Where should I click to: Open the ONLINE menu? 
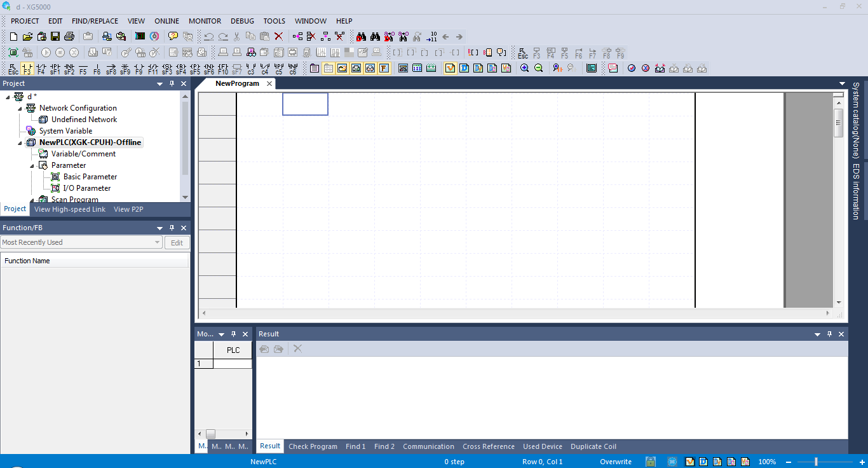(x=166, y=21)
